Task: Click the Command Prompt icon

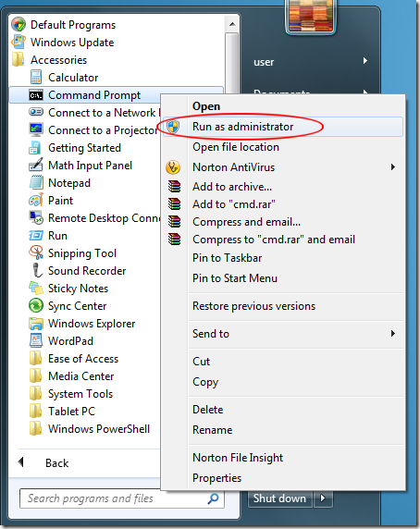Action: point(36,95)
